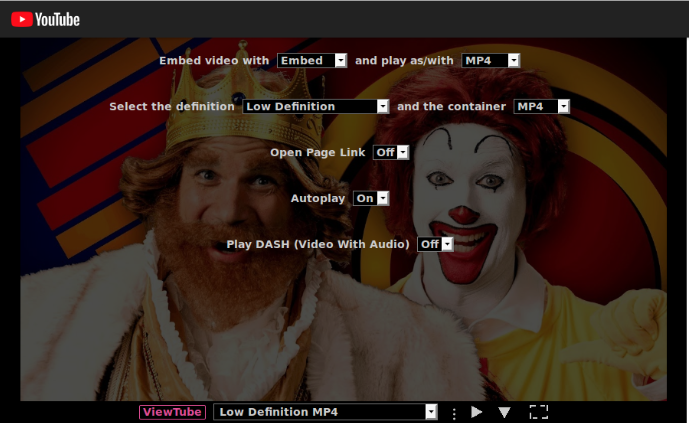
Task: Click the 'and play as/with' label
Action: click(x=404, y=61)
